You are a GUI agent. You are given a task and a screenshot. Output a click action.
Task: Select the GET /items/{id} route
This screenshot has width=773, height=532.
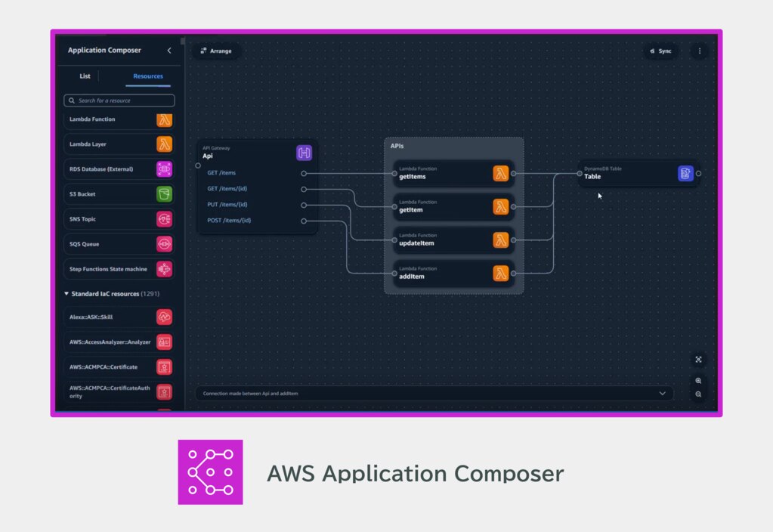click(227, 188)
